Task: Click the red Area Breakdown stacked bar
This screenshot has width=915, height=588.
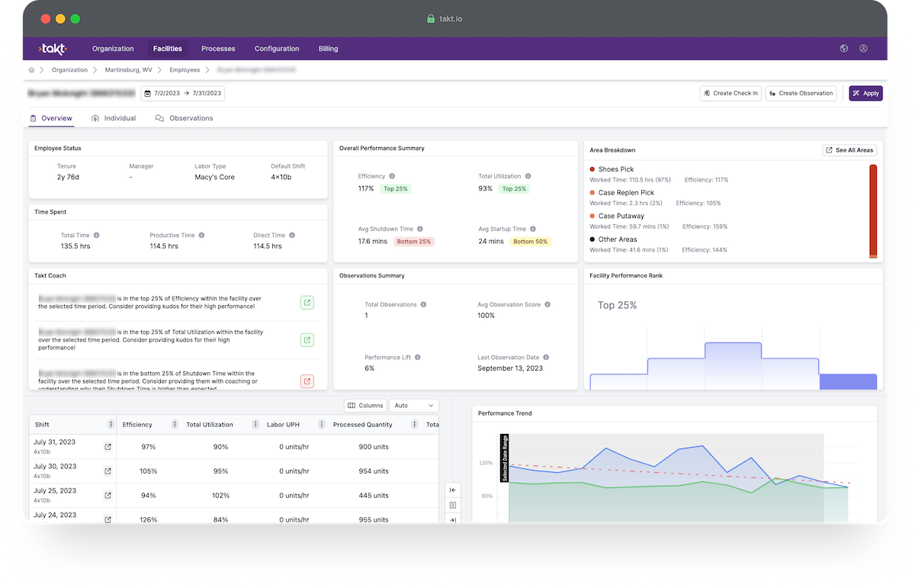Action: pos(873,210)
